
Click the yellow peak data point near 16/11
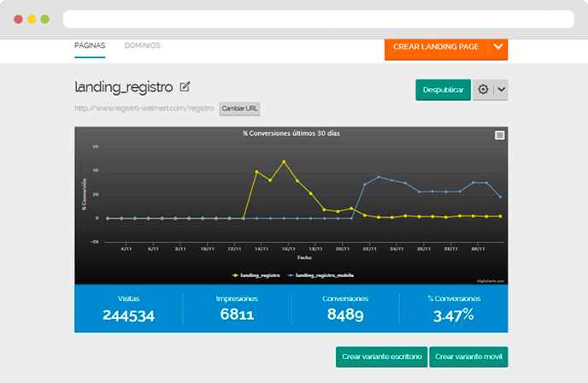tap(284, 162)
